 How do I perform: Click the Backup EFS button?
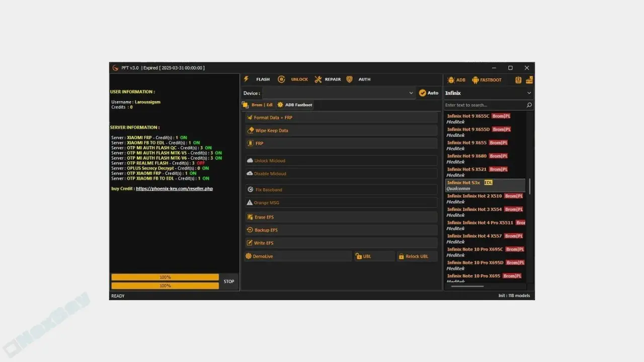pos(341,230)
